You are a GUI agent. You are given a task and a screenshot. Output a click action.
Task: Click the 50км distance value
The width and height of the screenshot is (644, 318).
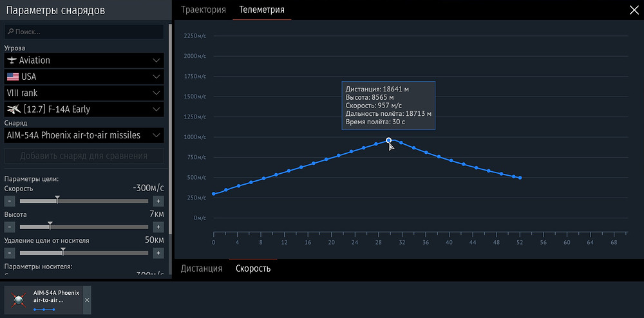coord(155,240)
